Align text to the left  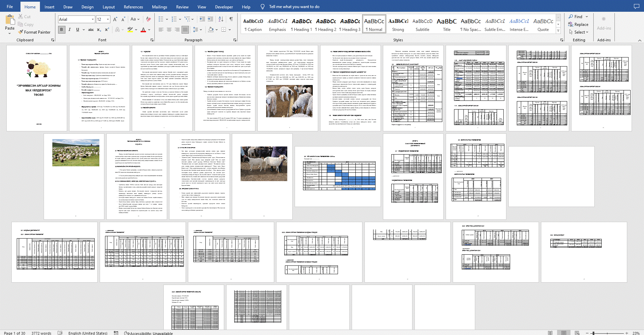(x=161, y=30)
